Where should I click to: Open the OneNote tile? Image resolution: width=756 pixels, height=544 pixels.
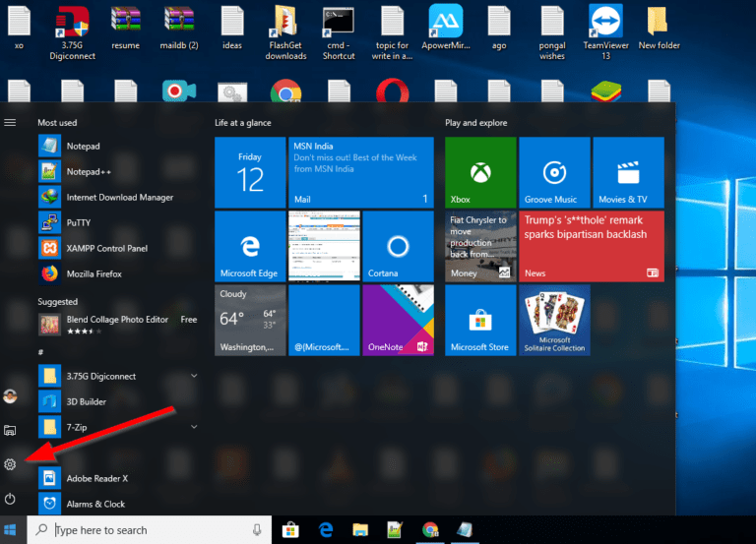pyautogui.click(x=398, y=320)
